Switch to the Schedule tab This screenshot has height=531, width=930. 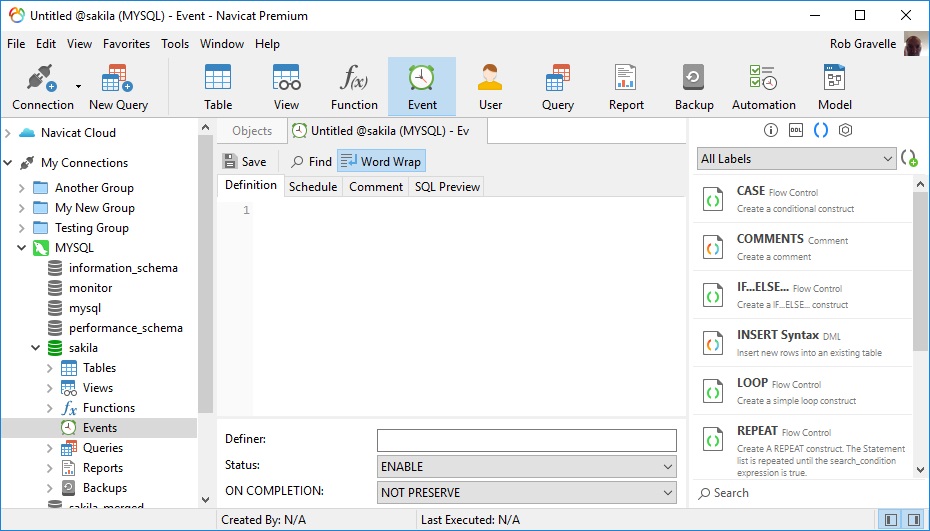(313, 187)
